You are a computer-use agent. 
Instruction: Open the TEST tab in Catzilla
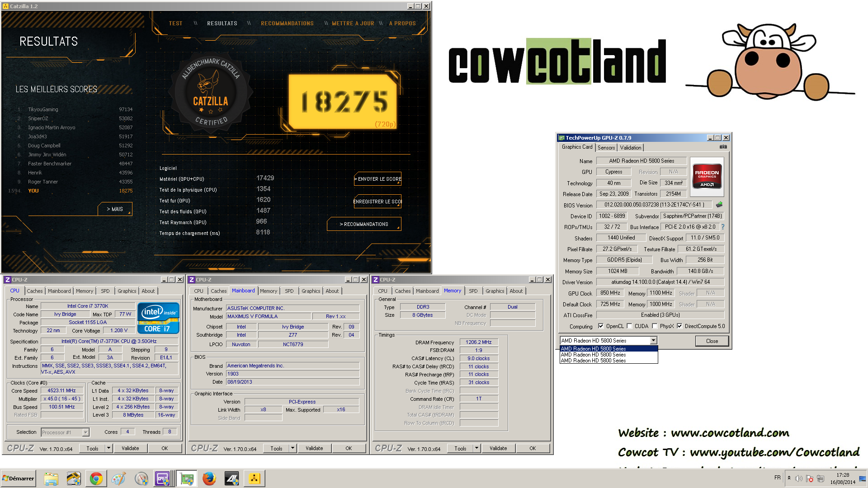pyautogui.click(x=175, y=23)
